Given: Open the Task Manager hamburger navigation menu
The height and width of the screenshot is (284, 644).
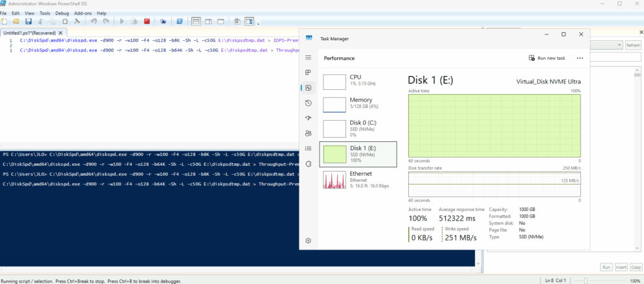Looking at the screenshot, I should pos(308,57).
